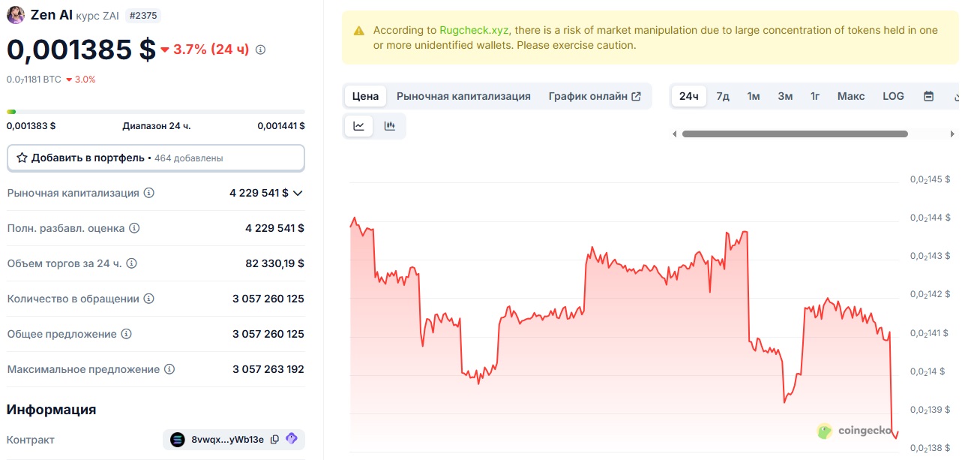
Task: Click the max supply value 3 057 263 192
Action: (x=268, y=369)
